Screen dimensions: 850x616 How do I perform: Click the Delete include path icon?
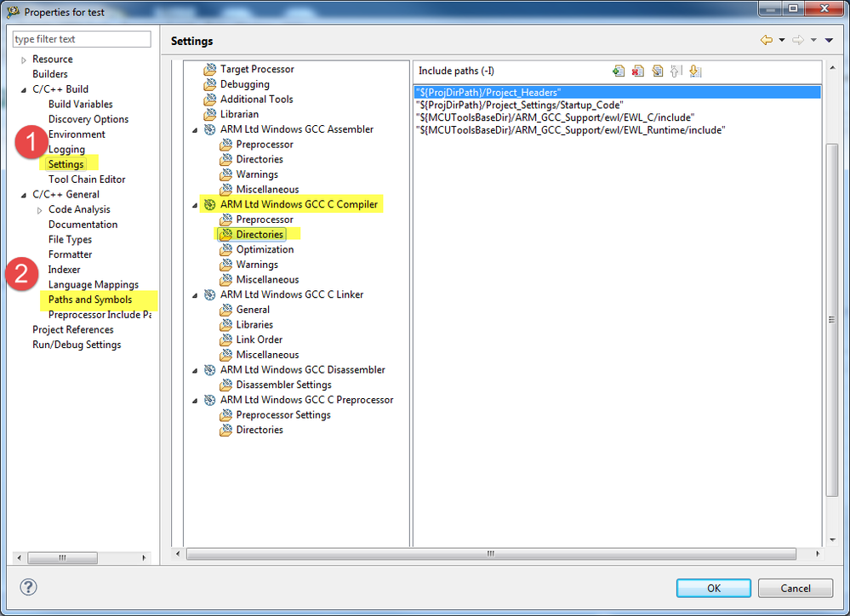[637, 71]
